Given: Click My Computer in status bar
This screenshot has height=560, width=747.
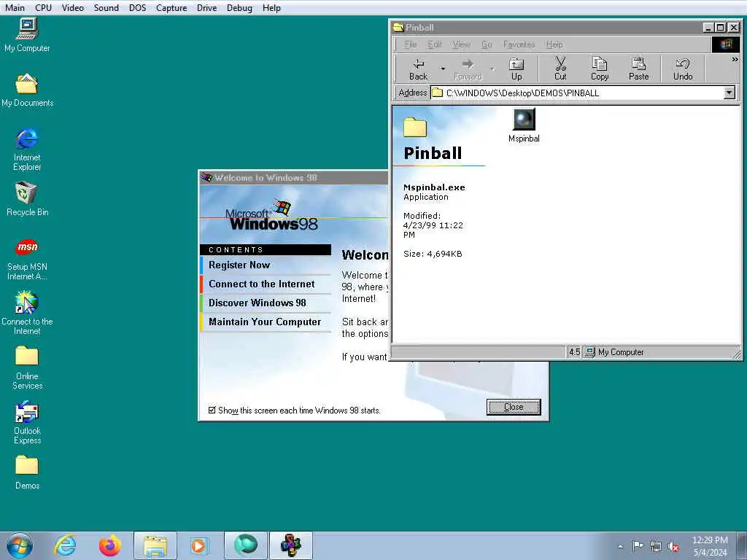Looking at the screenshot, I should click(614, 352).
